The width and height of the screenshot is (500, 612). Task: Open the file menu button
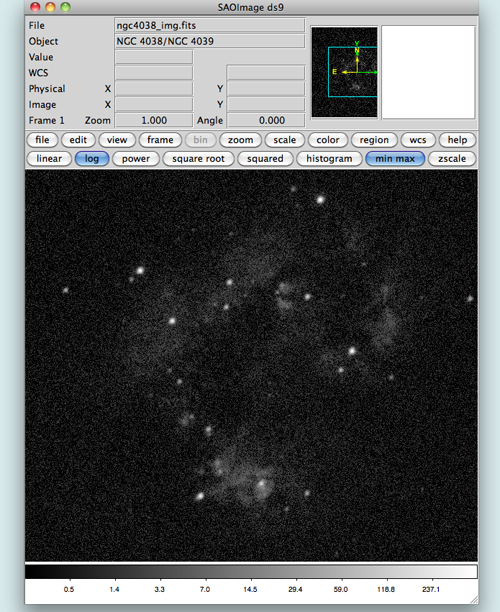(42, 140)
